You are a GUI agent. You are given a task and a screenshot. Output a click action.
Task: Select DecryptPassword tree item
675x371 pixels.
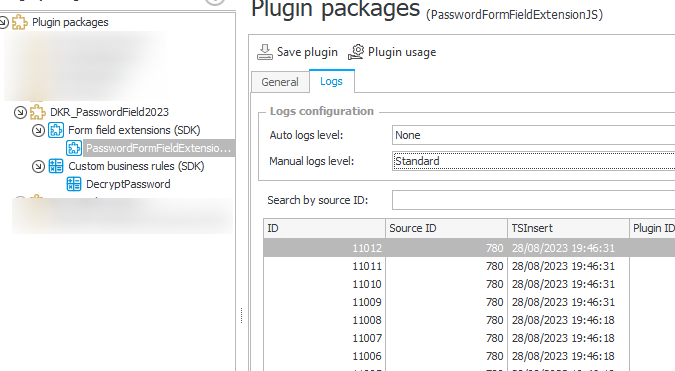tap(128, 184)
